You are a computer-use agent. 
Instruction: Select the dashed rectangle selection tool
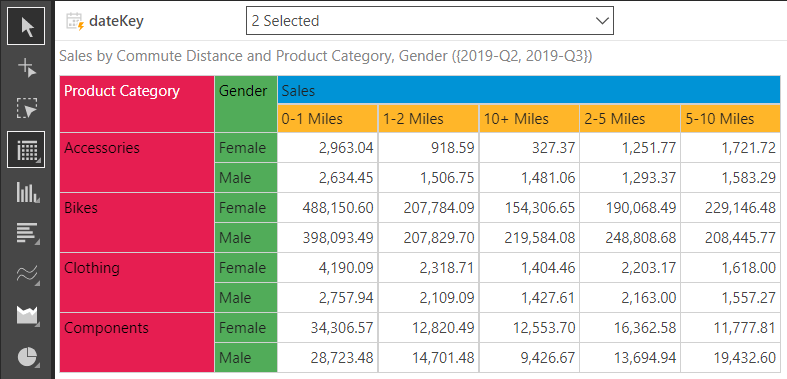[26, 108]
